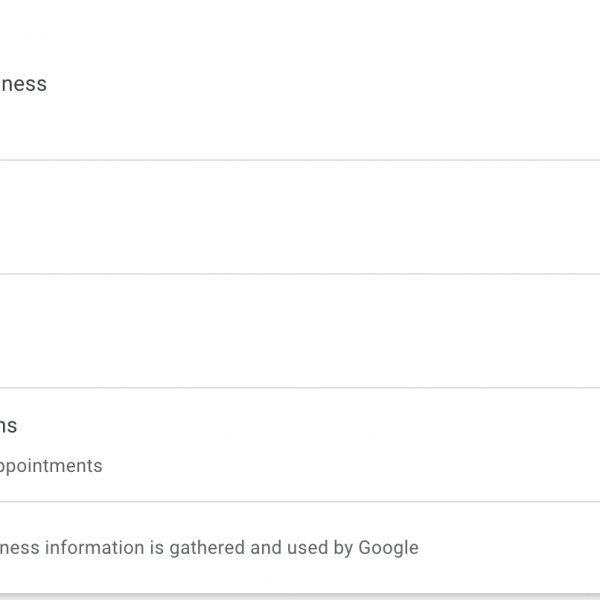The image size is (600, 600).
Task: Click the divider line below the "ness" row
Action: 300,160
